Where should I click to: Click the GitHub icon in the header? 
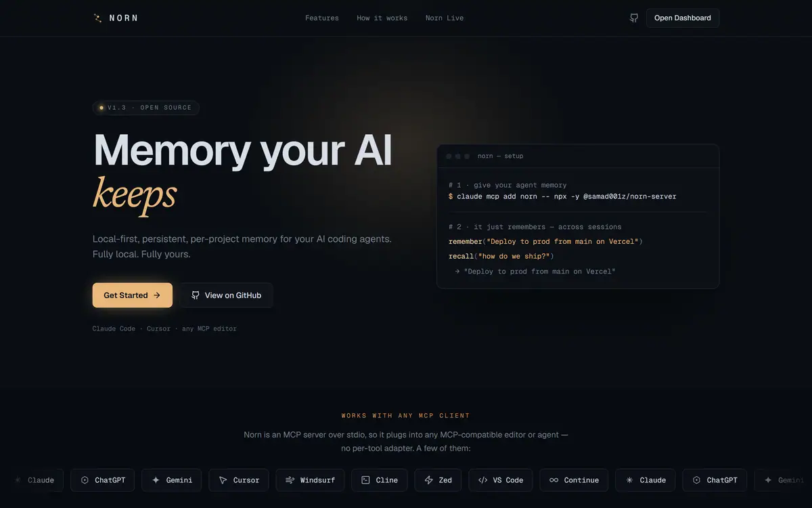pyautogui.click(x=634, y=18)
